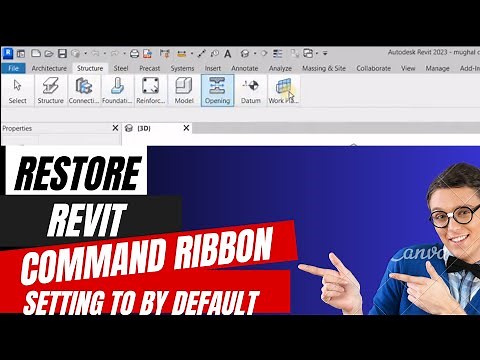
Task: Click the Open folder icon
Action: pos(49,53)
